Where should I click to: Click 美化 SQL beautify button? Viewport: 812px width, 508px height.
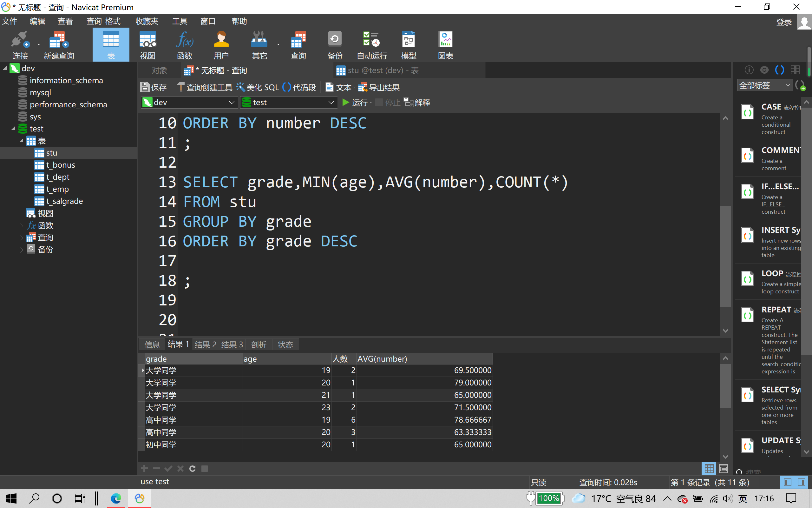257,87
